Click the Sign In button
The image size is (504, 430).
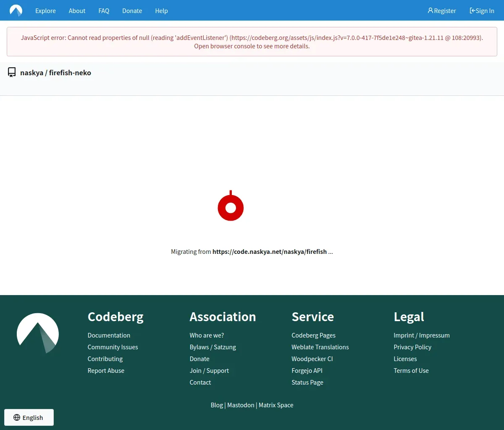(x=482, y=11)
